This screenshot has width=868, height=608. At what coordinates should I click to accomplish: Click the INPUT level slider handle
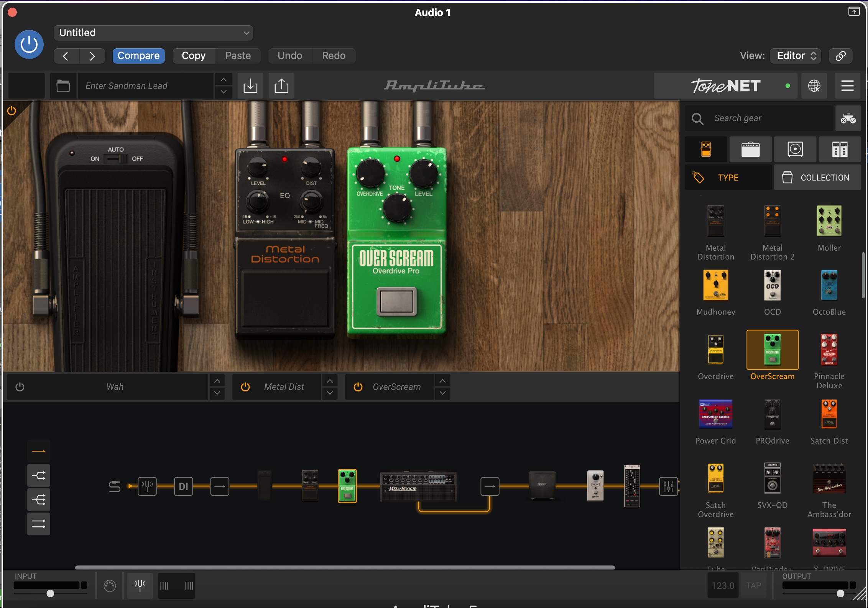50,593
